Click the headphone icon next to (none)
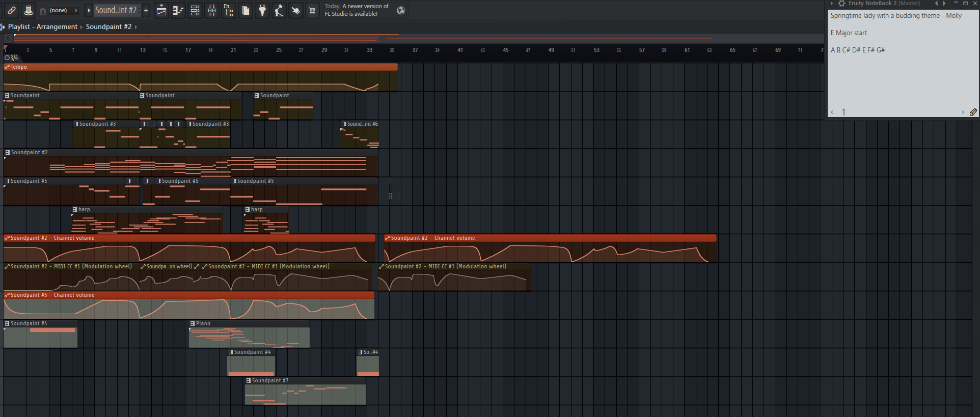 (43, 11)
